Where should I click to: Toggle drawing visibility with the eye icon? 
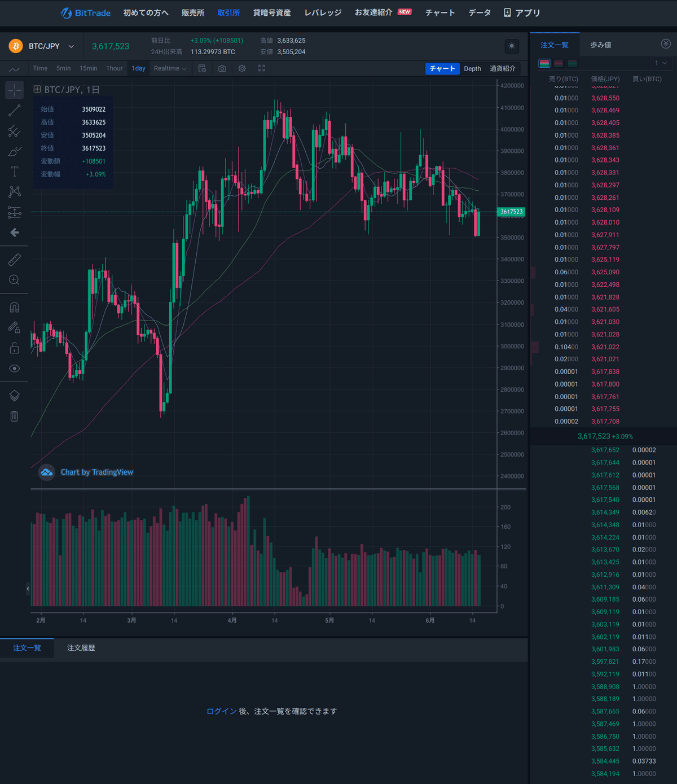pos(14,368)
